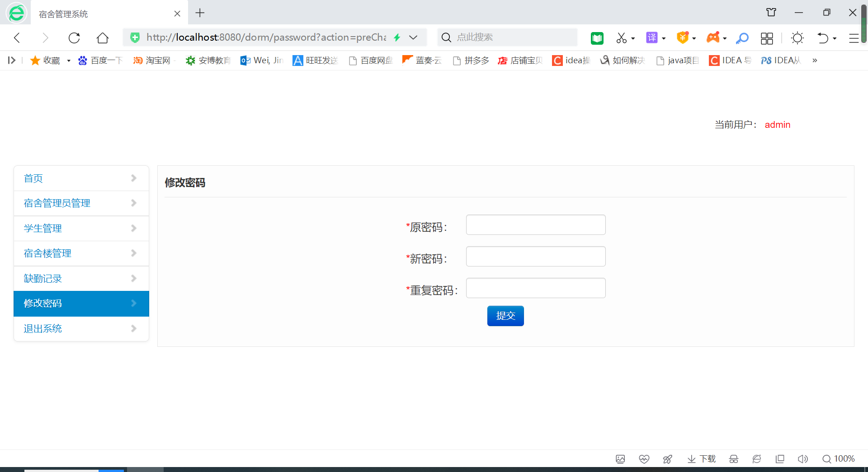Viewport: 868px width, 472px height.
Task: Open the 拼多多 bookmark
Action: (471, 60)
